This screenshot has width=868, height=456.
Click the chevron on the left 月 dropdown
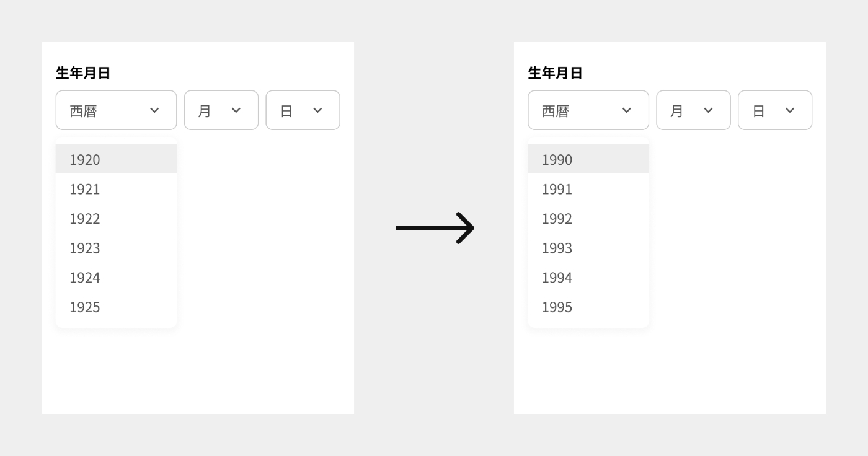coord(236,110)
